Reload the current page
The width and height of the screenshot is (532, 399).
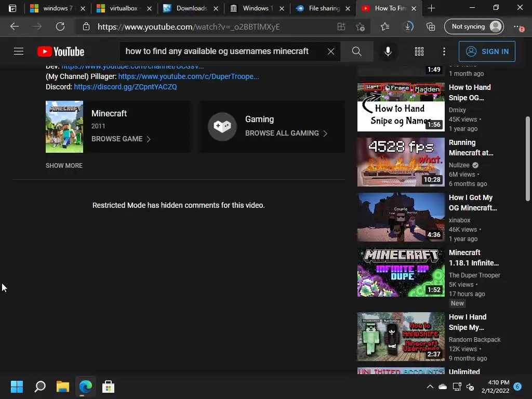pyautogui.click(x=60, y=26)
